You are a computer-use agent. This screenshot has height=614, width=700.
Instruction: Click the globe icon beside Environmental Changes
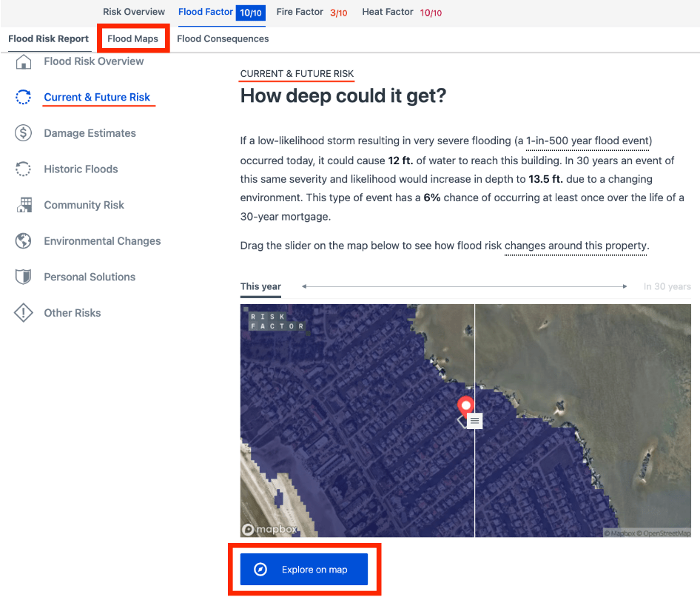click(23, 241)
